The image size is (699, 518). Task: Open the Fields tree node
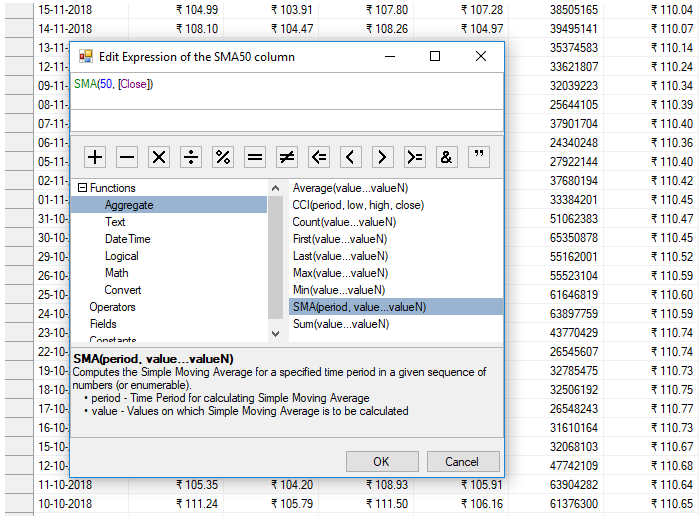(103, 324)
